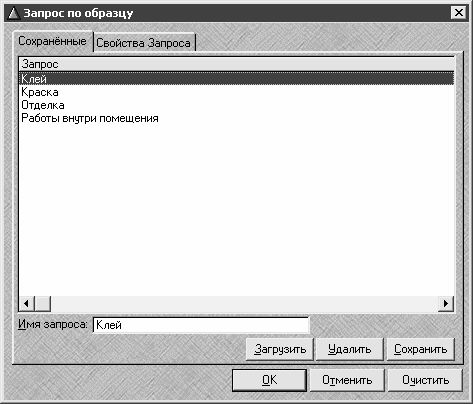Click the Очистить button
This screenshot has height=404, width=473.
pyautogui.click(x=425, y=380)
